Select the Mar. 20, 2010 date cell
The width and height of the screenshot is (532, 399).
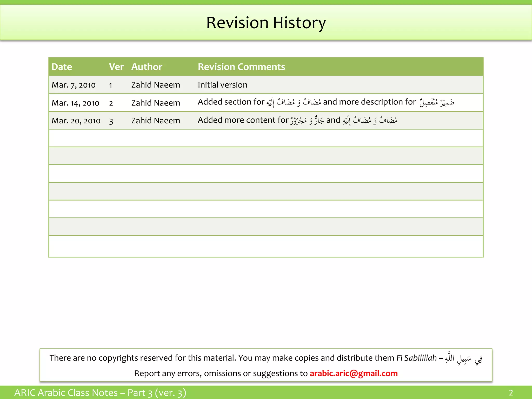[76, 121]
